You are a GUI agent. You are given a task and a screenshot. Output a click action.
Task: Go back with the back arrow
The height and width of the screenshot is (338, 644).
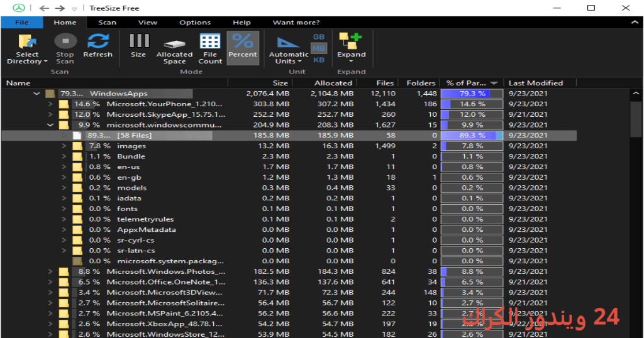point(45,8)
